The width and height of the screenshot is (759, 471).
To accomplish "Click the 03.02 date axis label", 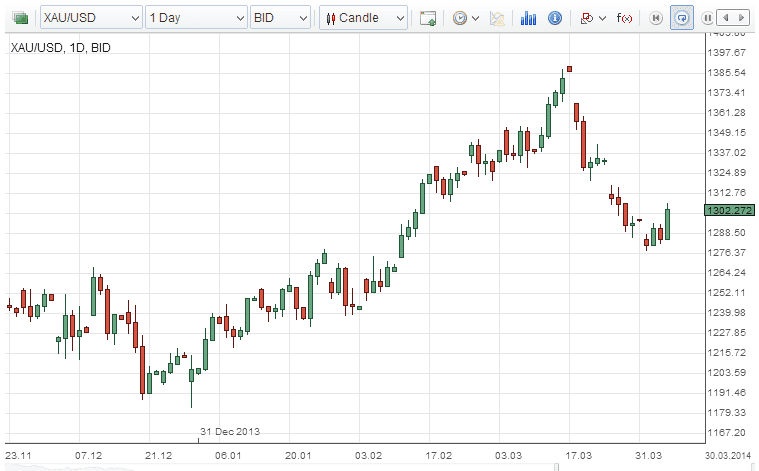I will click(368, 456).
